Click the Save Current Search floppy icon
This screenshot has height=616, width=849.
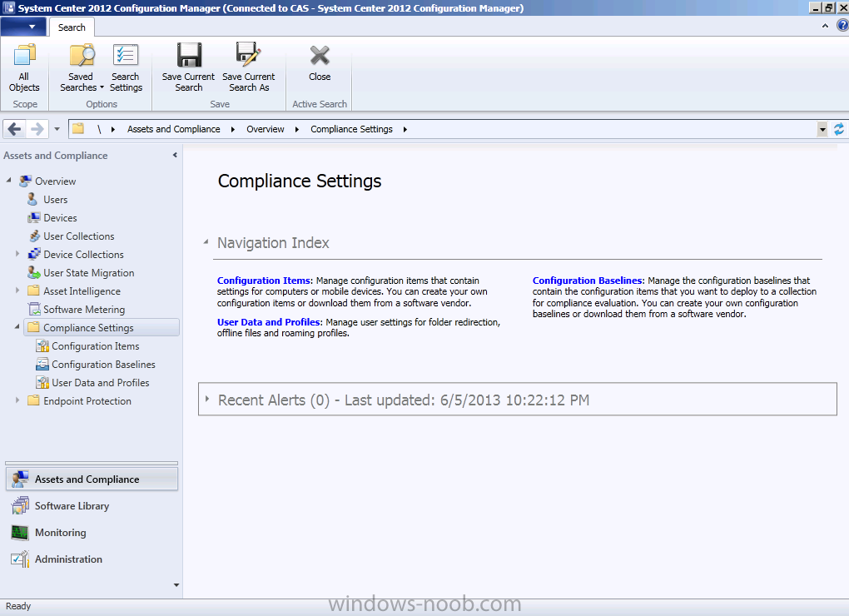pos(189,55)
